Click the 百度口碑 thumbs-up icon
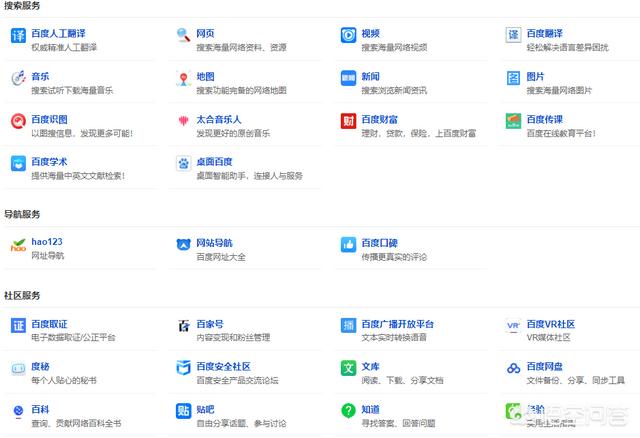Screen dimensions: 640x438 click(x=348, y=245)
